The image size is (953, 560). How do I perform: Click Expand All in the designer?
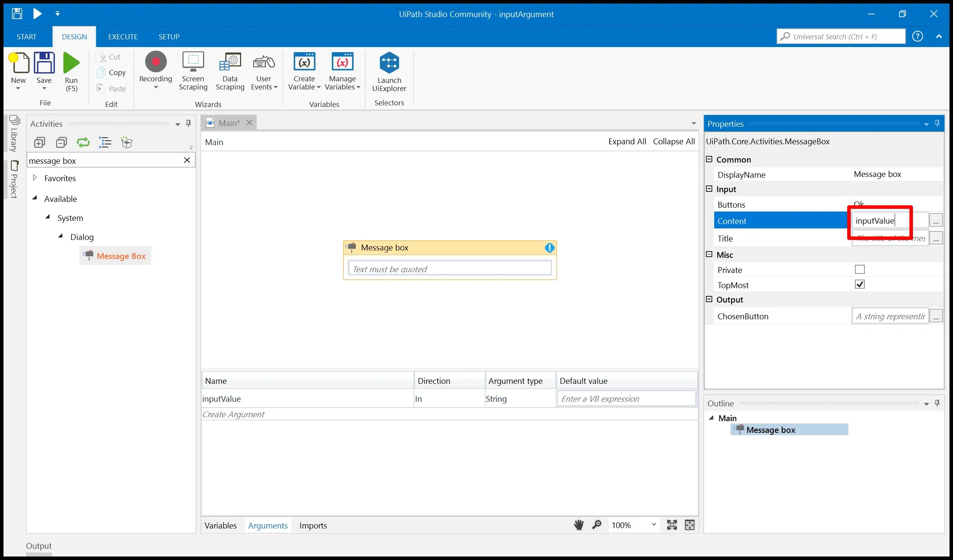[x=627, y=142]
